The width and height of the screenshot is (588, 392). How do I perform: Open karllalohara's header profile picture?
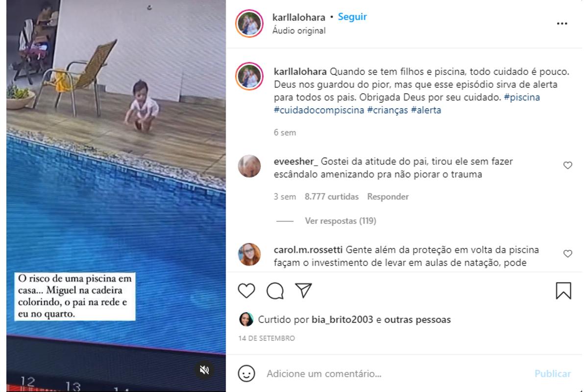coord(250,24)
